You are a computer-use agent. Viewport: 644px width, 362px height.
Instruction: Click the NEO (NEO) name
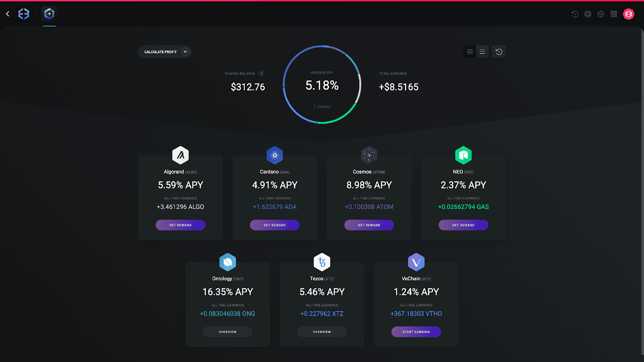pyautogui.click(x=463, y=172)
